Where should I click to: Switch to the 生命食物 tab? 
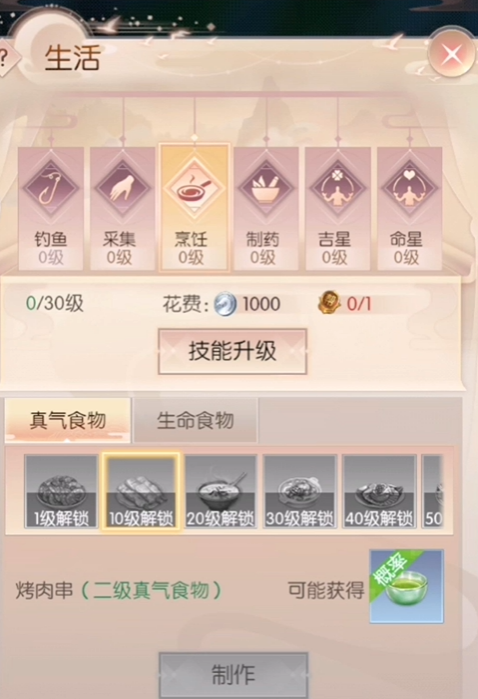[x=195, y=420]
